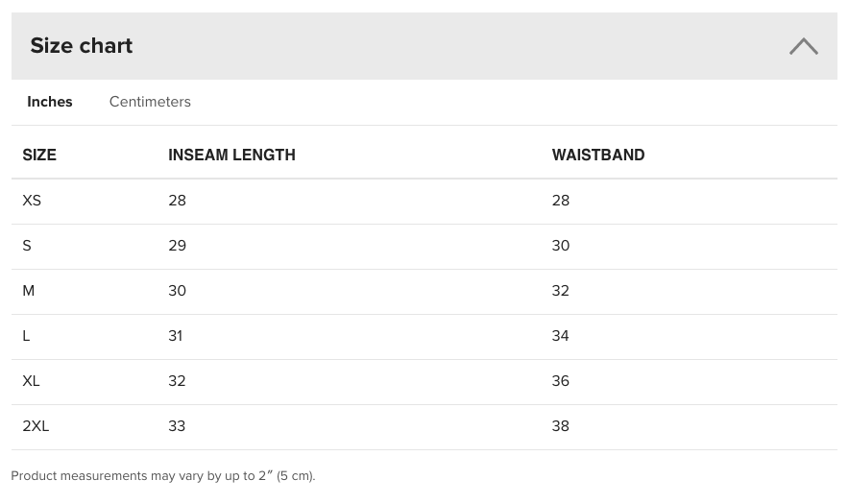Viewport: 849px width, 504px height.
Task: Click the Size chart heading
Action: [82, 45]
